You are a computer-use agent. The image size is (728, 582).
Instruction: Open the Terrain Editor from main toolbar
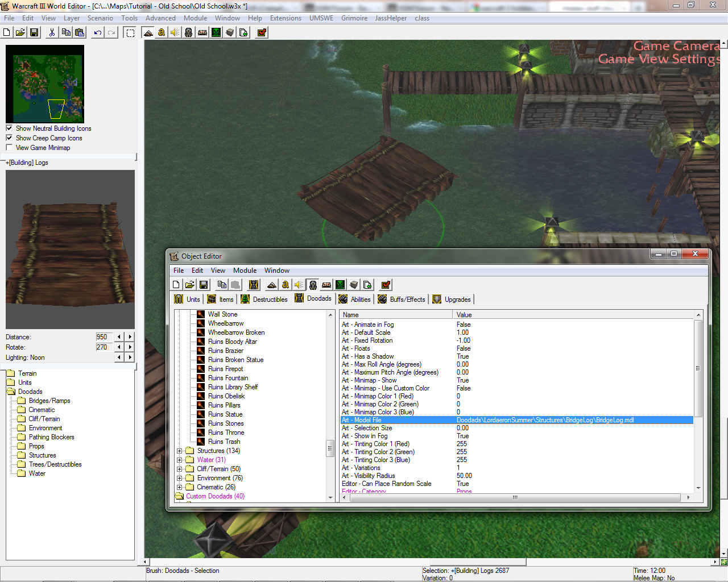point(148,32)
